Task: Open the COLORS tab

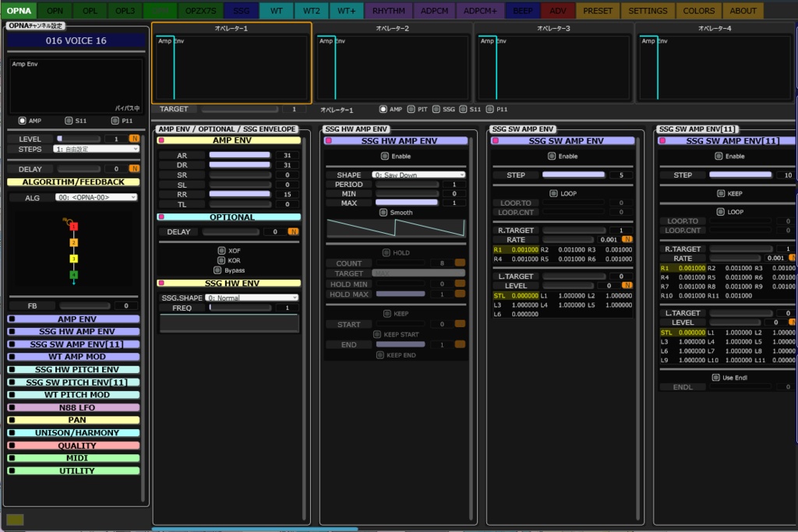Action: coord(699,10)
